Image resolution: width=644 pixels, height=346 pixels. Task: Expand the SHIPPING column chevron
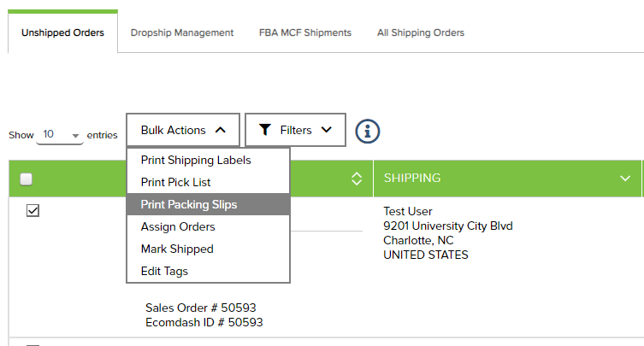[x=625, y=179]
